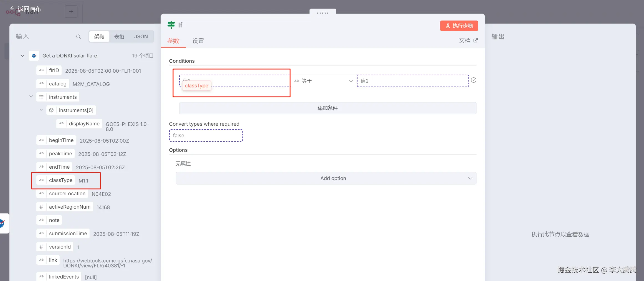Click the N04E02 source location value
644x281 pixels.
pos(101,194)
